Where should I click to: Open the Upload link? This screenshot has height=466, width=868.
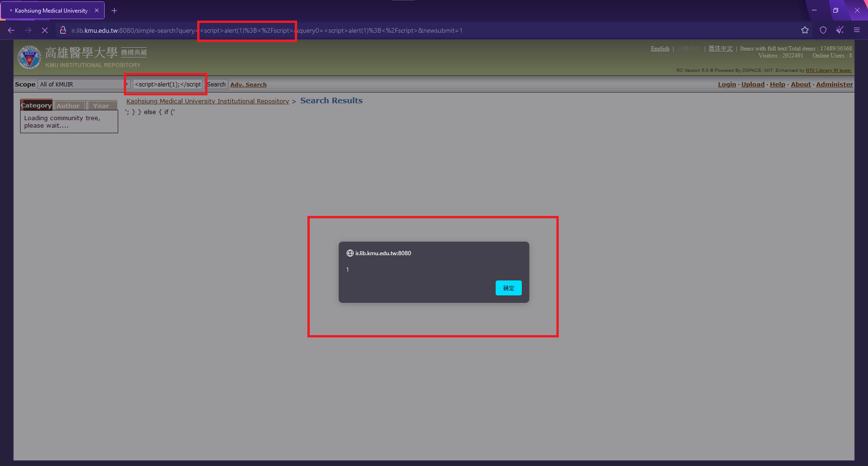click(753, 85)
